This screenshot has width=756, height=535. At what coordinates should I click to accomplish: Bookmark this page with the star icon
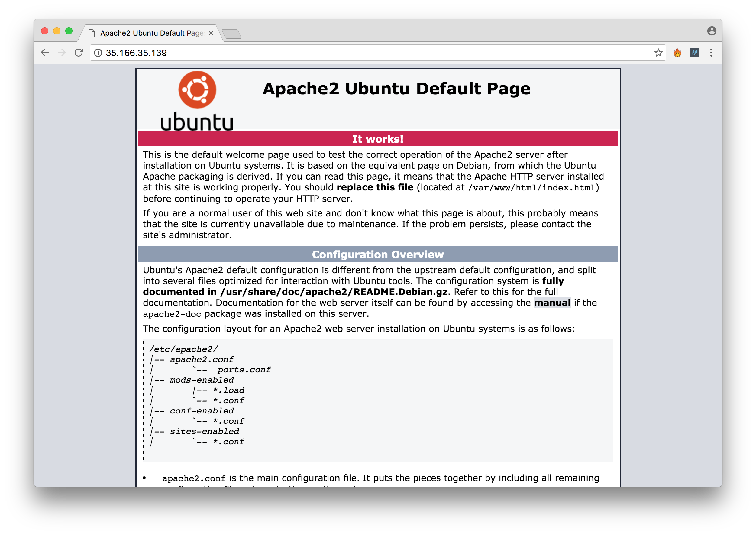point(658,53)
